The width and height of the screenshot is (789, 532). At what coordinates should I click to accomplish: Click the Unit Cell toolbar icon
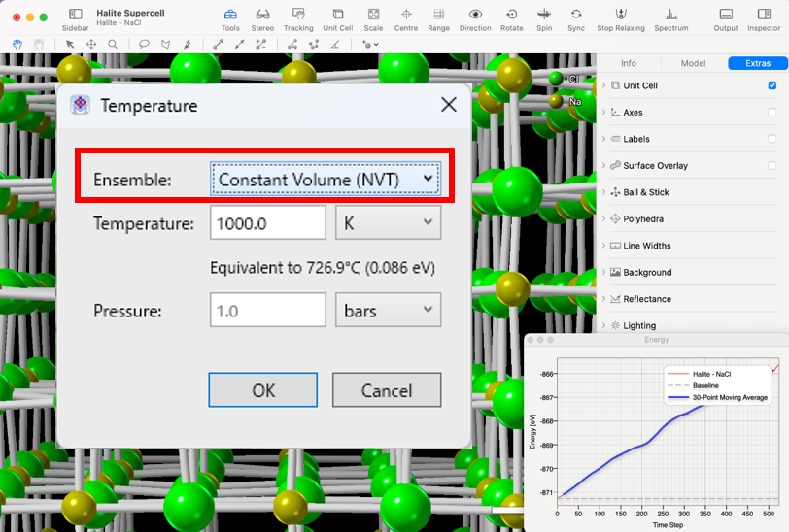[337, 15]
